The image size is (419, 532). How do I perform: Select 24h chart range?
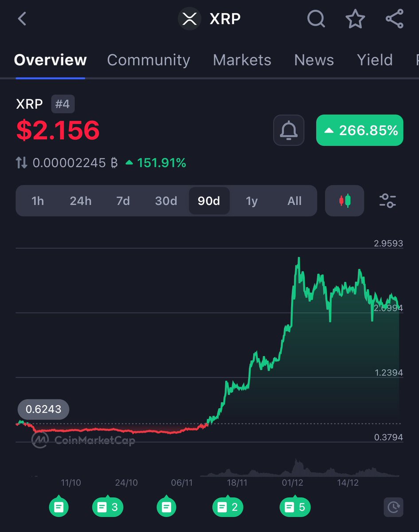pyautogui.click(x=80, y=201)
